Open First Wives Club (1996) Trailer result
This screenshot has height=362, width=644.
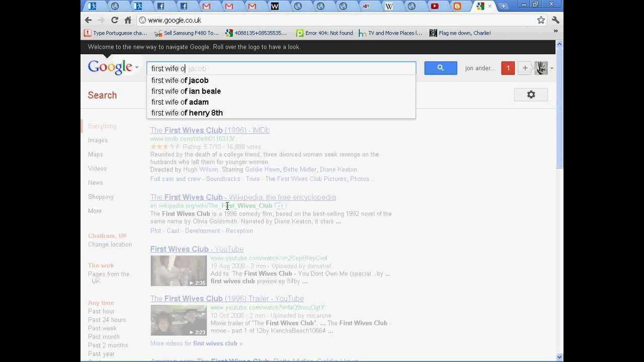(227, 299)
